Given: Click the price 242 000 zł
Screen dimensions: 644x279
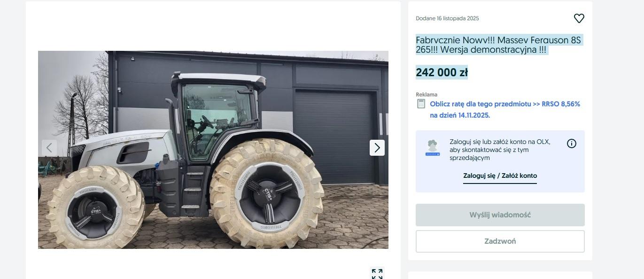Looking at the screenshot, I should 442,72.
